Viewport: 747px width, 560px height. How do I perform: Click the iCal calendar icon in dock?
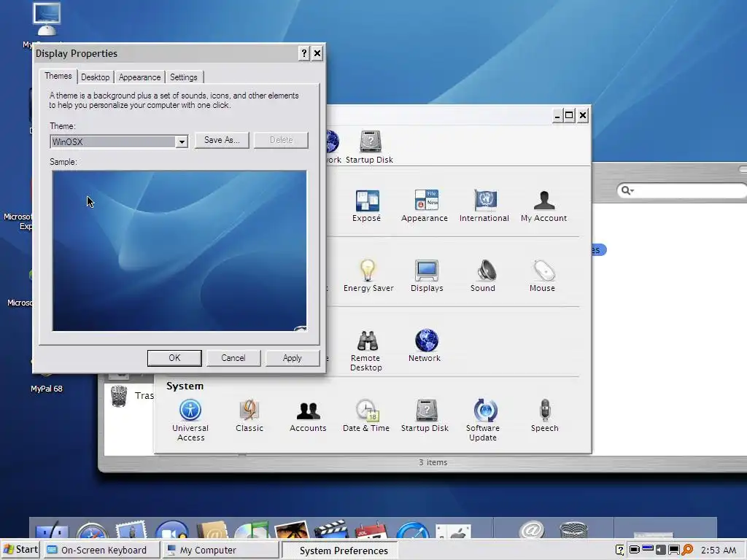coord(371,531)
